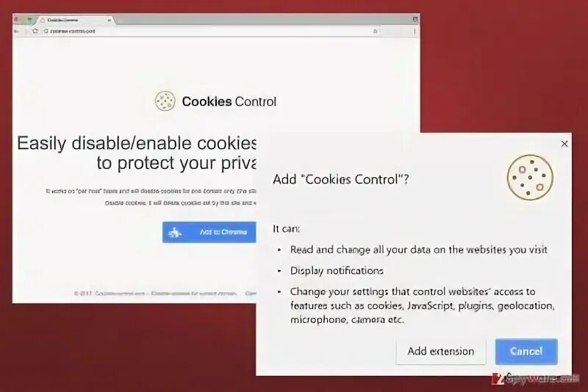Click the Add to Chrome button
Viewport: 588px width, 392px height.
209,232
